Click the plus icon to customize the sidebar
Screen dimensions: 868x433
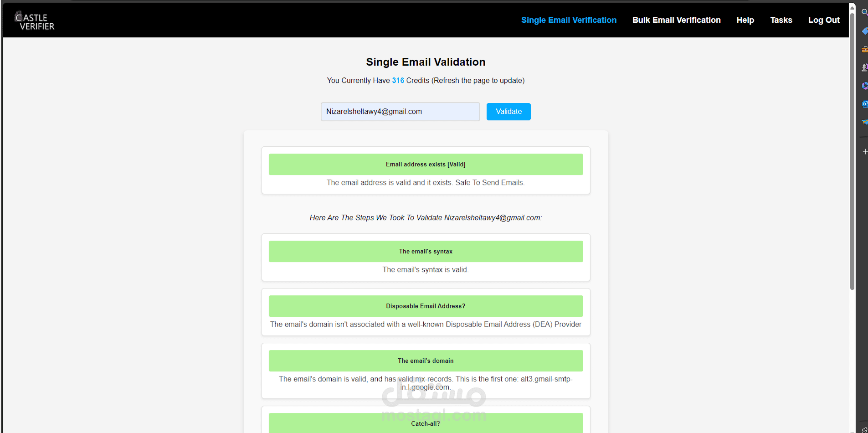click(865, 151)
